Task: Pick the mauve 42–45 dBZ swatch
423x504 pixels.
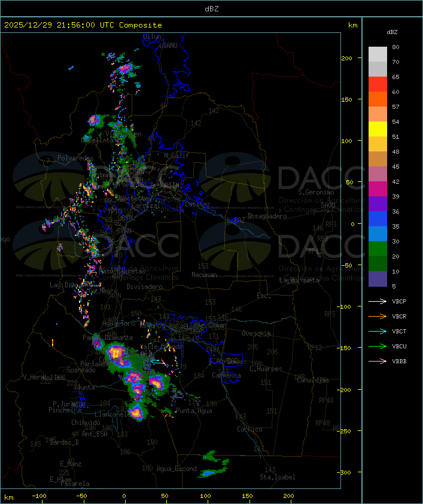Action: tap(378, 174)
